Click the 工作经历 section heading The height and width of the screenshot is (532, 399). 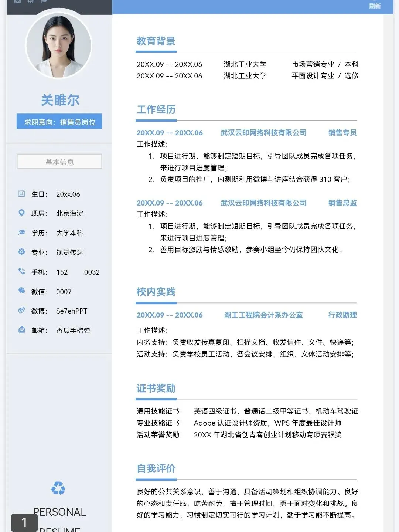point(156,109)
